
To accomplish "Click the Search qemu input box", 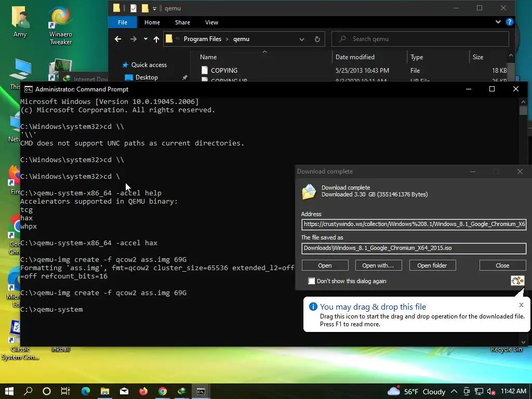I will coord(420,39).
